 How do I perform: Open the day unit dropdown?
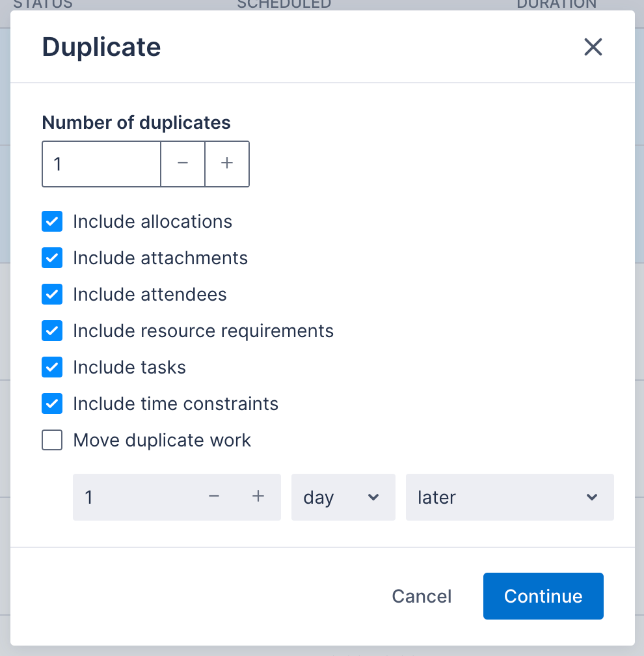pos(343,497)
